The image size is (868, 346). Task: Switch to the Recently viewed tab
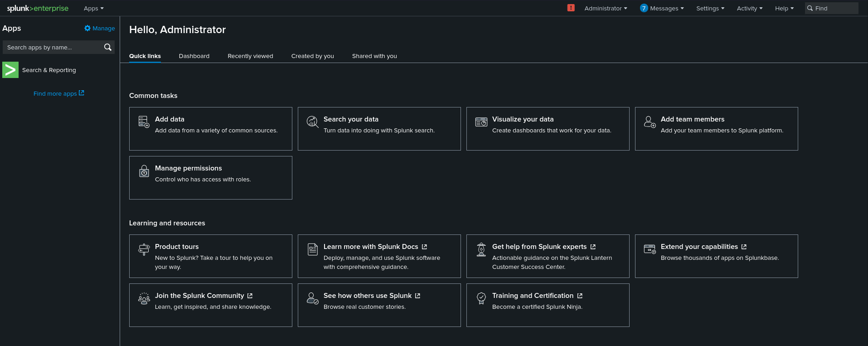point(250,56)
